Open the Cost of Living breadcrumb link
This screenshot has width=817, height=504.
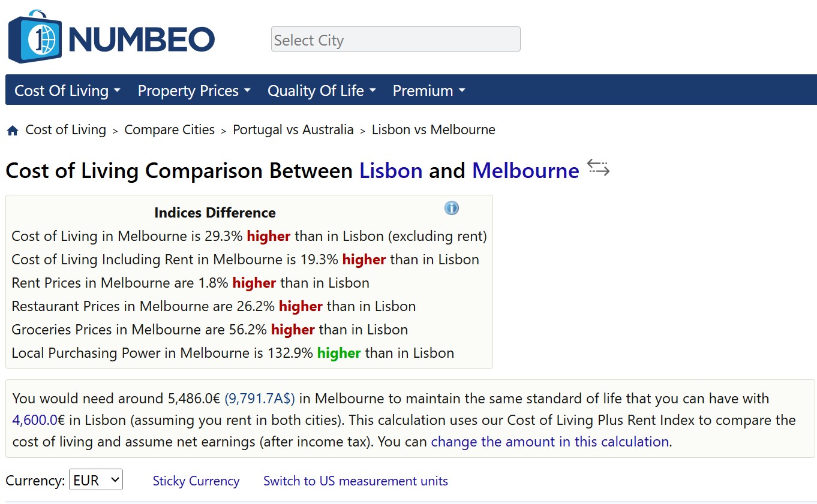pos(65,130)
